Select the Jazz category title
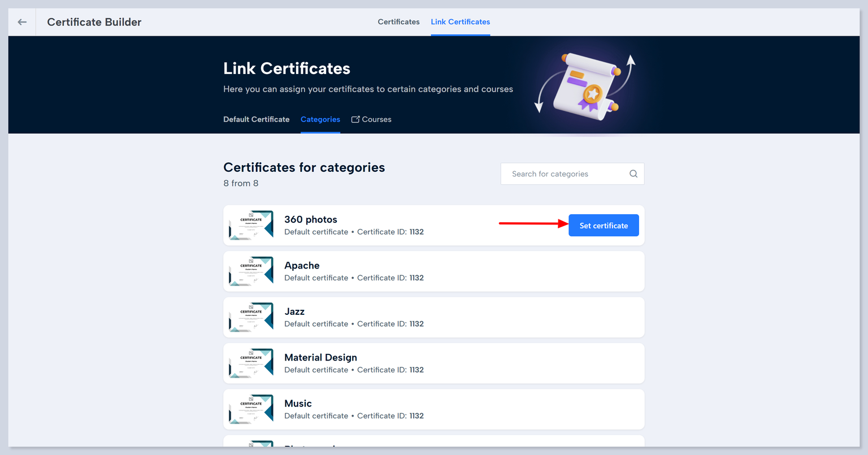The image size is (868, 455). (x=294, y=311)
